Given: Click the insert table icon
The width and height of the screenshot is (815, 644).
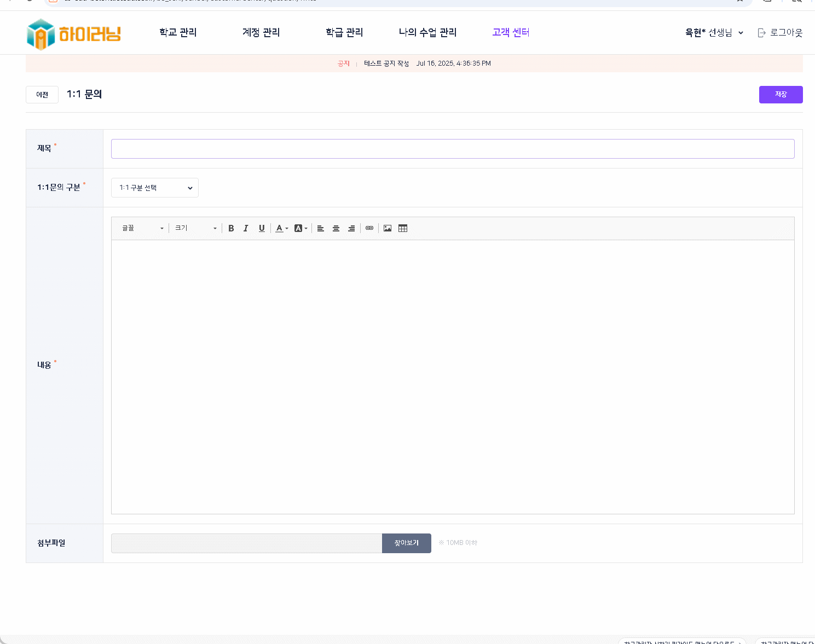Looking at the screenshot, I should point(403,228).
